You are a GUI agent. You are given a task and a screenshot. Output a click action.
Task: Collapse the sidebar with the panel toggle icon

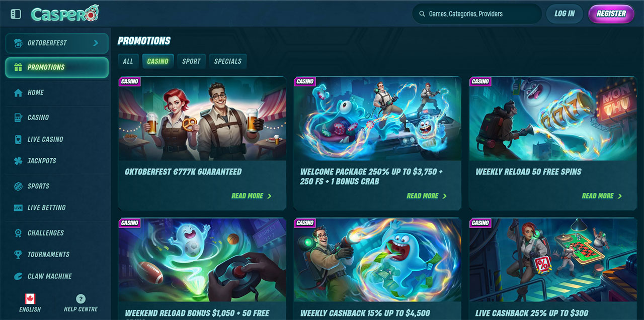coord(16,14)
